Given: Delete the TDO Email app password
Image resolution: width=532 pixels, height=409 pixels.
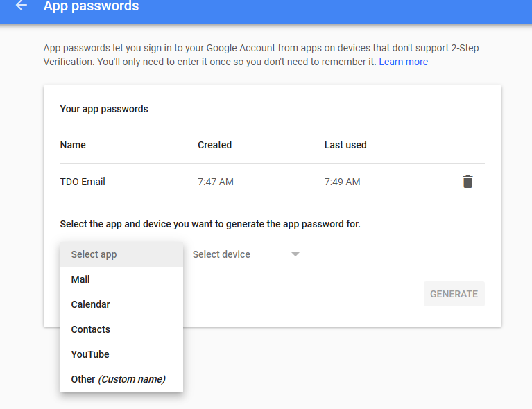Looking at the screenshot, I should [x=467, y=182].
